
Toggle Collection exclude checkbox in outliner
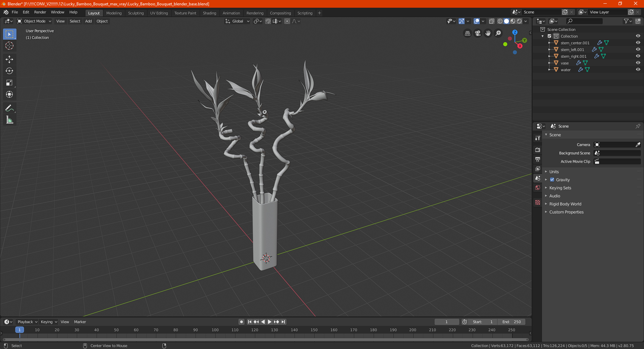[x=549, y=36]
